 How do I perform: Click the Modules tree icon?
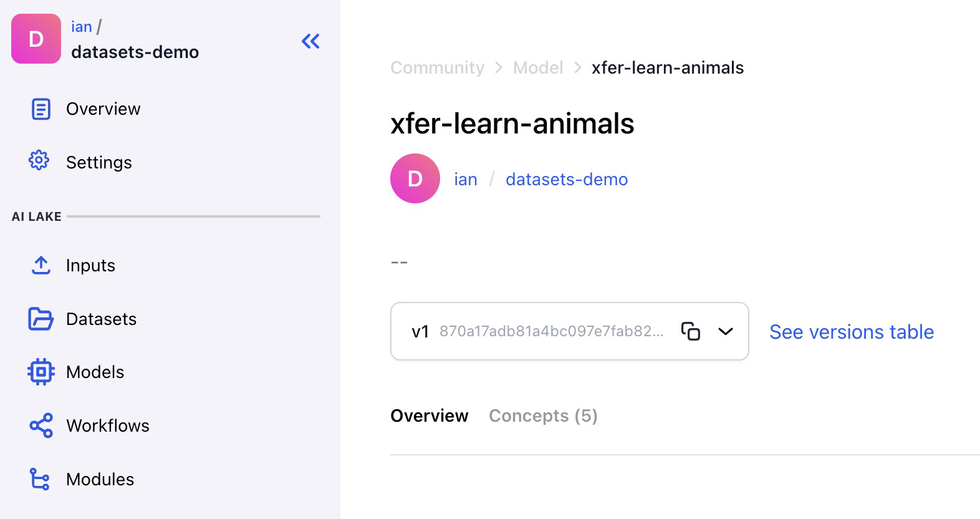40,479
